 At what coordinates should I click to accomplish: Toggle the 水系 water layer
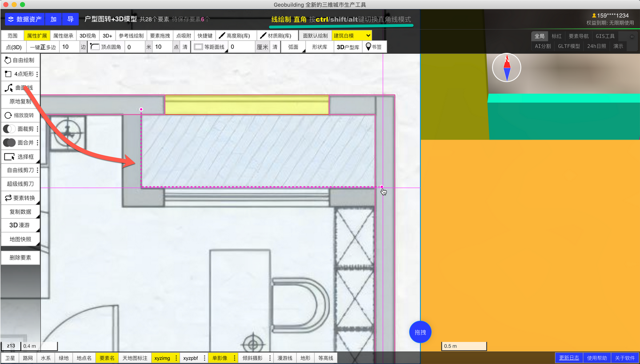45,358
